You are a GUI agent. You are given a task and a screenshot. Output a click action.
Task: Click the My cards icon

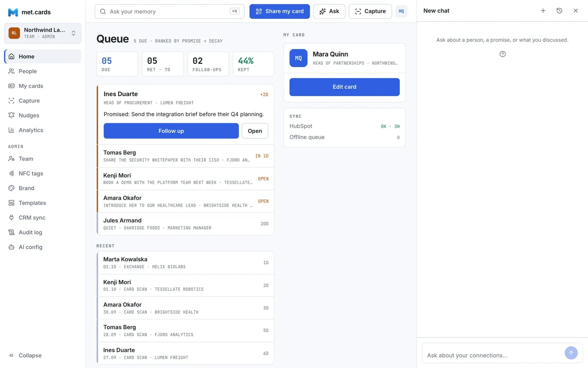click(x=12, y=86)
